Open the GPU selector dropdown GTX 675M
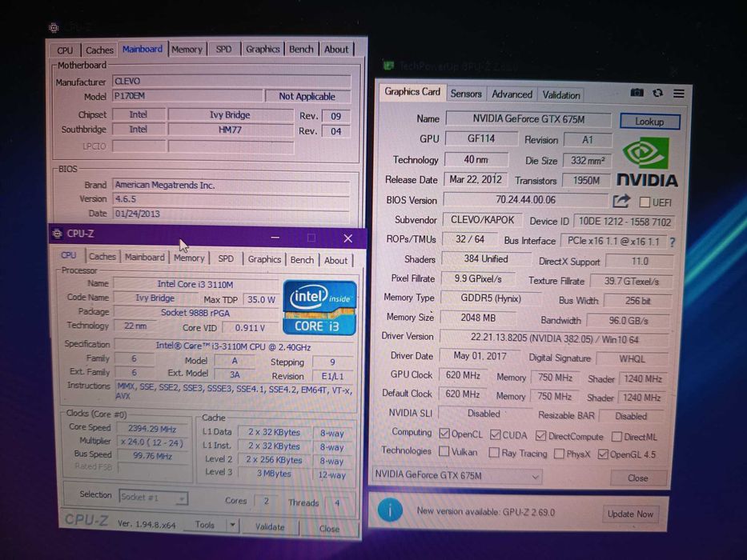The height and width of the screenshot is (560, 747). point(457,475)
